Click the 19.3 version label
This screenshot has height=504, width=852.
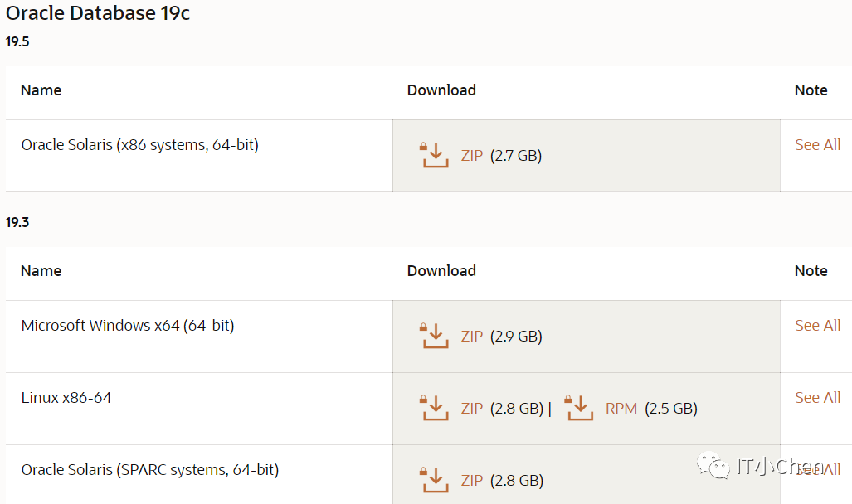pos(17,222)
